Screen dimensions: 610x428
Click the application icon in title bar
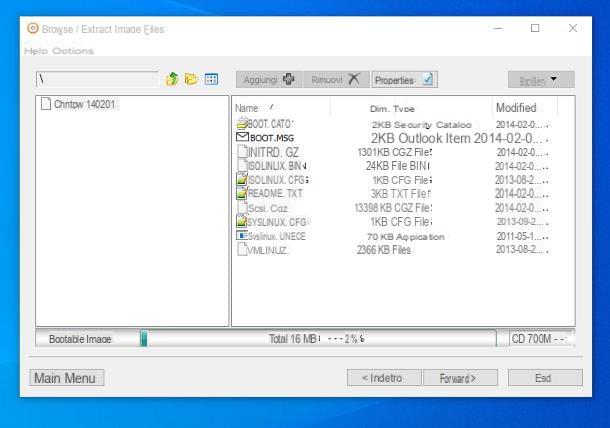33,28
